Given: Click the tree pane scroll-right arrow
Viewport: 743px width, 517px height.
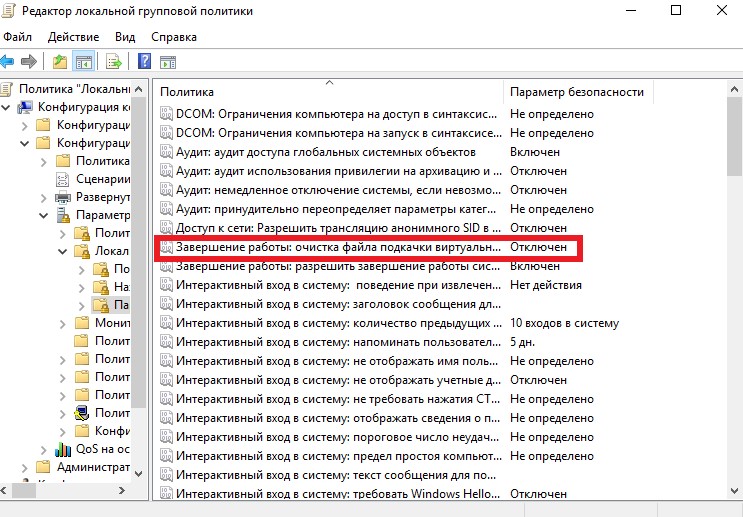Looking at the screenshot, I should pyautogui.click(x=122, y=490).
